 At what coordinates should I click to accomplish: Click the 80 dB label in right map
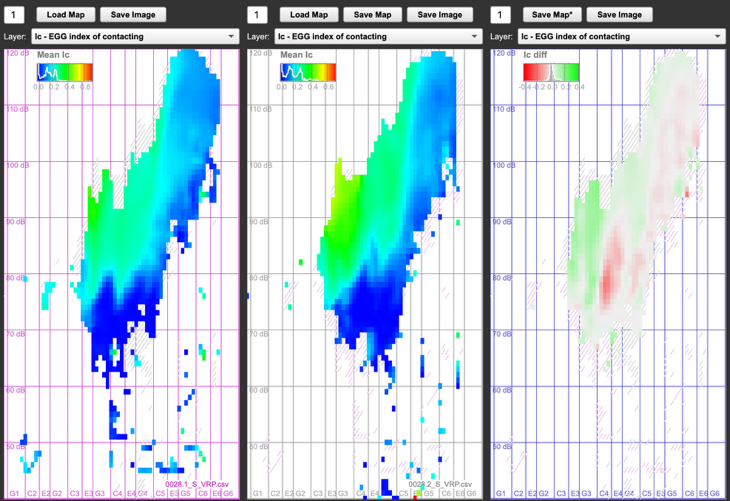tap(502, 278)
